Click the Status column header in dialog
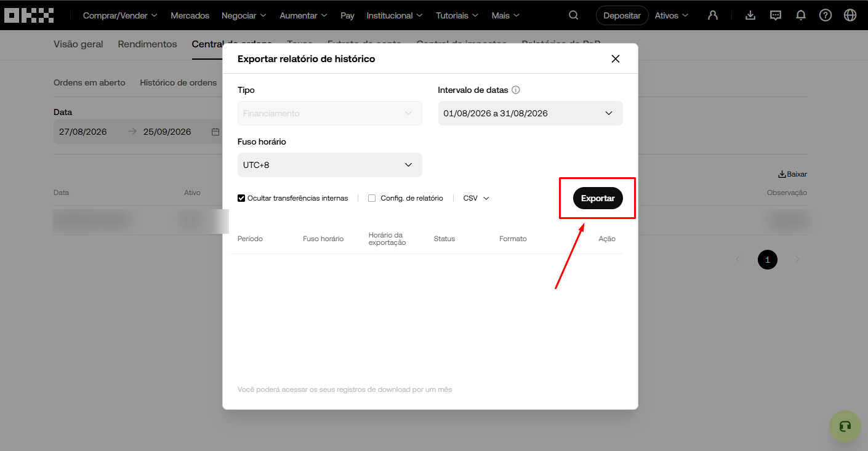This screenshot has height=451, width=868. 444,239
